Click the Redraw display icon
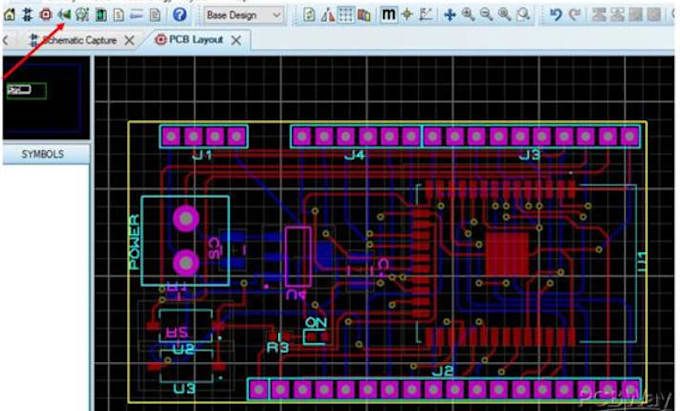The width and height of the screenshot is (680, 411). pyautogui.click(x=309, y=15)
